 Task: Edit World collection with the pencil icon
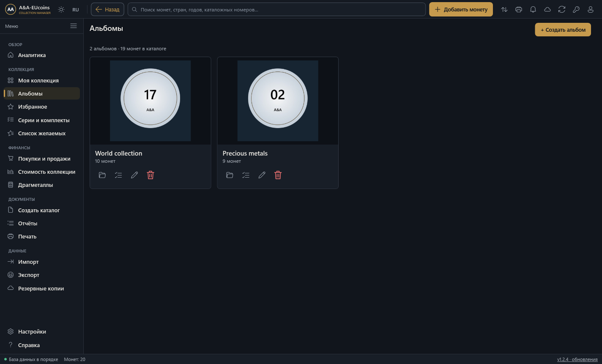pyautogui.click(x=134, y=175)
